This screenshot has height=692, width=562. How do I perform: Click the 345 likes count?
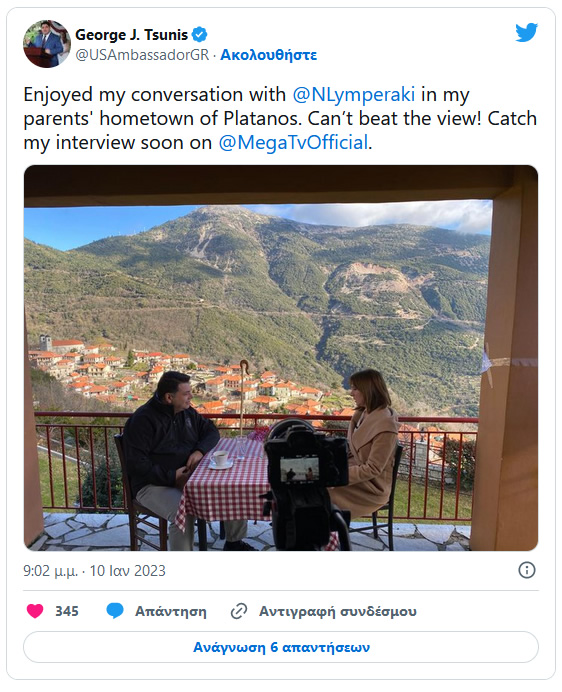pyautogui.click(x=67, y=611)
